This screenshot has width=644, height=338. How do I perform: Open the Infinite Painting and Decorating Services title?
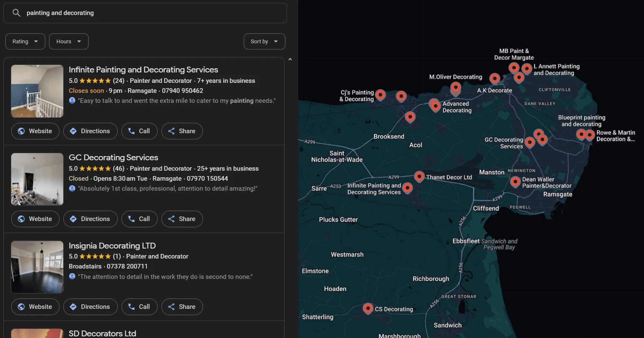pyautogui.click(x=144, y=70)
